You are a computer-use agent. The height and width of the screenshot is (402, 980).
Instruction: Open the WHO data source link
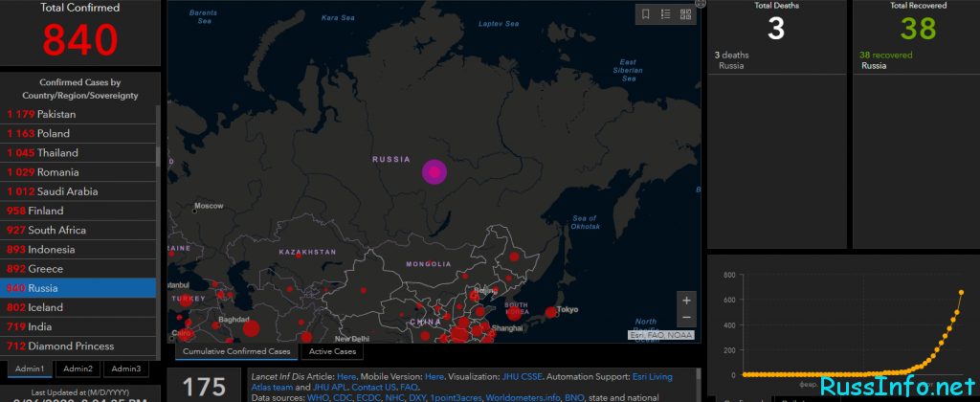318,397
